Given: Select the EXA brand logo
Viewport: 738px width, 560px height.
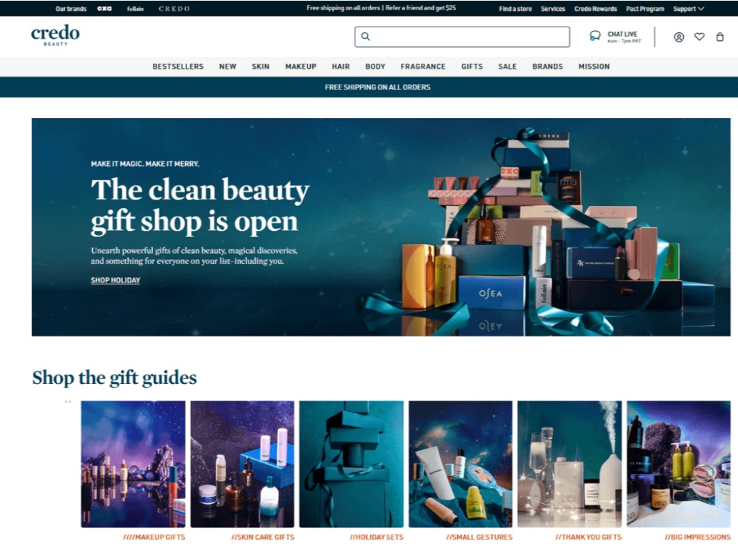Looking at the screenshot, I should pyautogui.click(x=105, y=8).
